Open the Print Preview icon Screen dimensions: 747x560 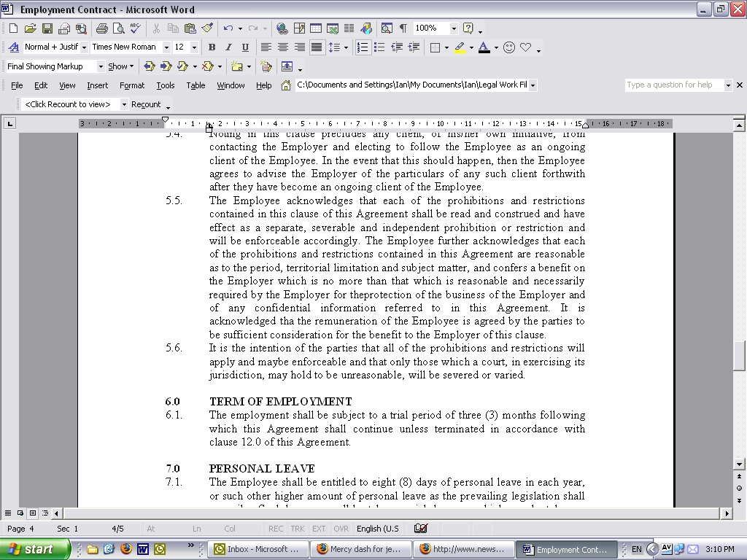point(118,28)
